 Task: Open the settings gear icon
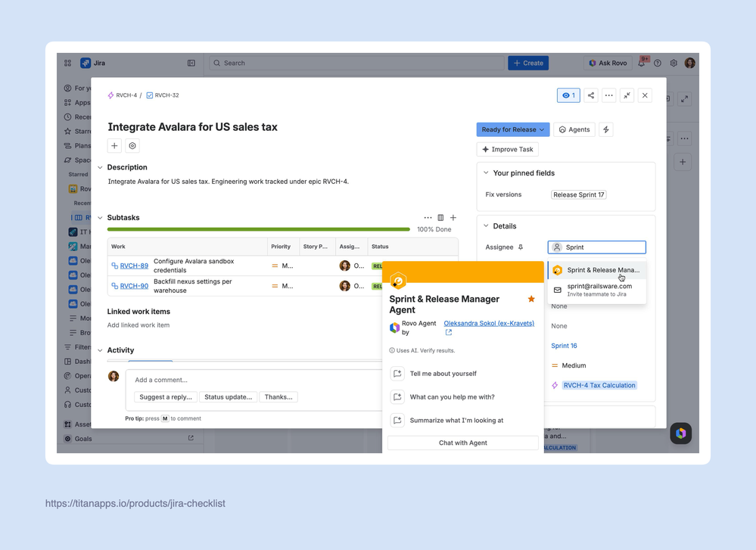point(674,63)
